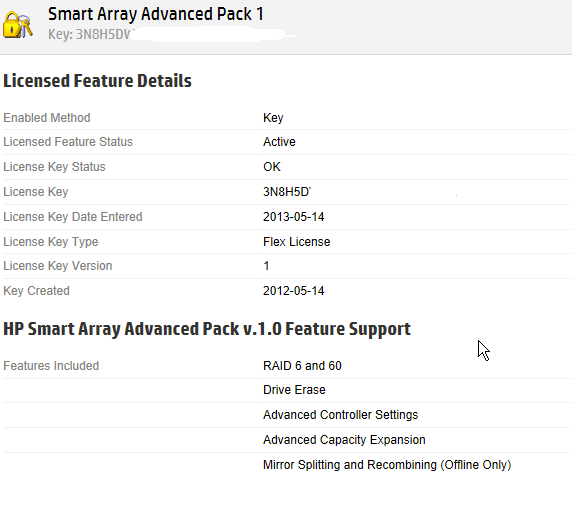Select the OK license key status value
Viewport: 572px width, 510px height.
[272, 167]
